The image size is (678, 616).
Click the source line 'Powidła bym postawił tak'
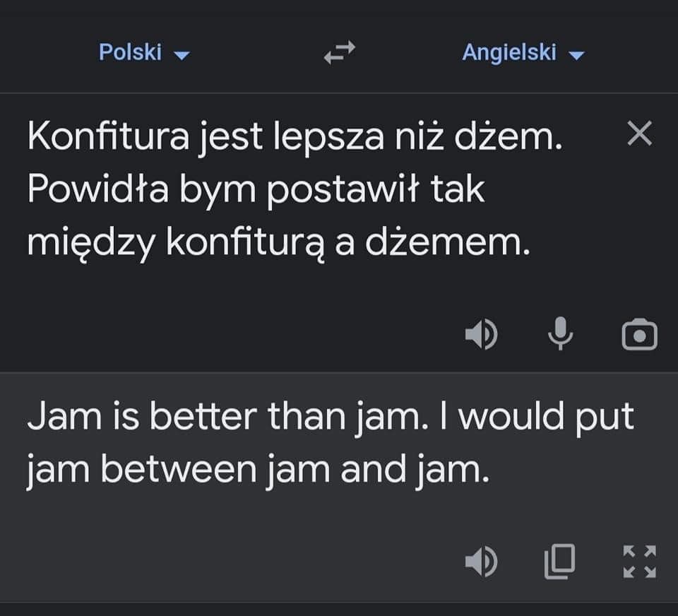256,189
